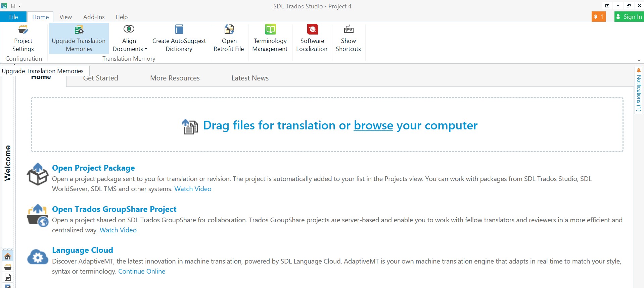644x288 pixels.
Task: Open Project Settings in the ribbon
Action: point(23,38)
